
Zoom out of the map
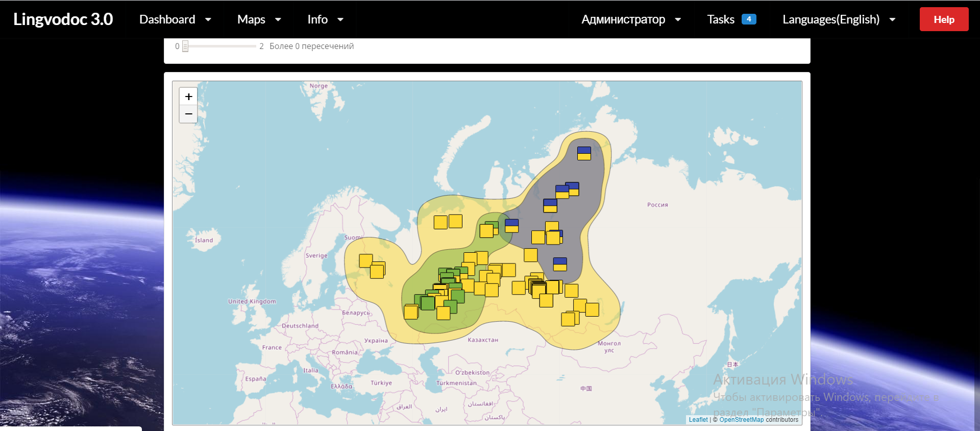point(188,114)
